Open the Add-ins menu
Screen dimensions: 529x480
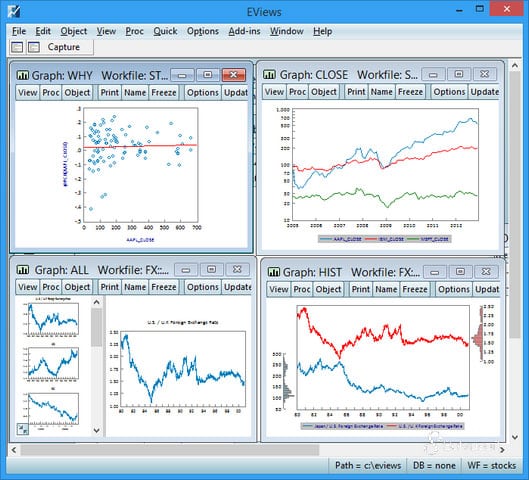(244, 31)
